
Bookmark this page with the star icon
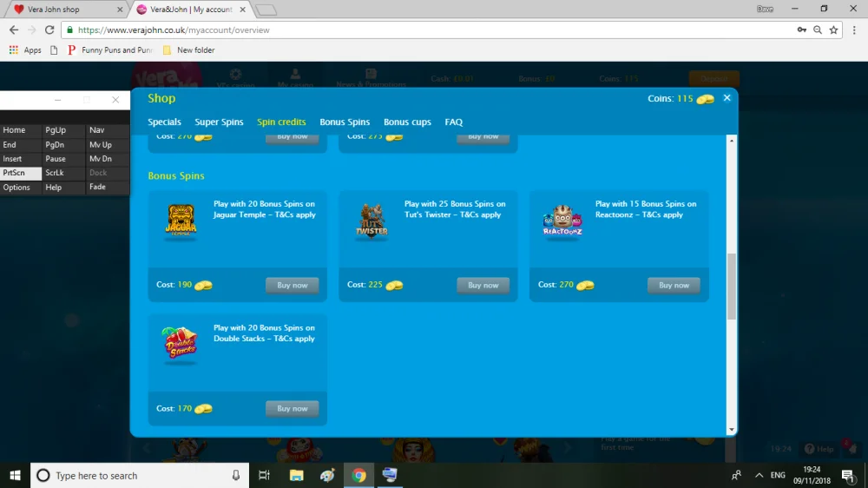[x=833, y=30]
